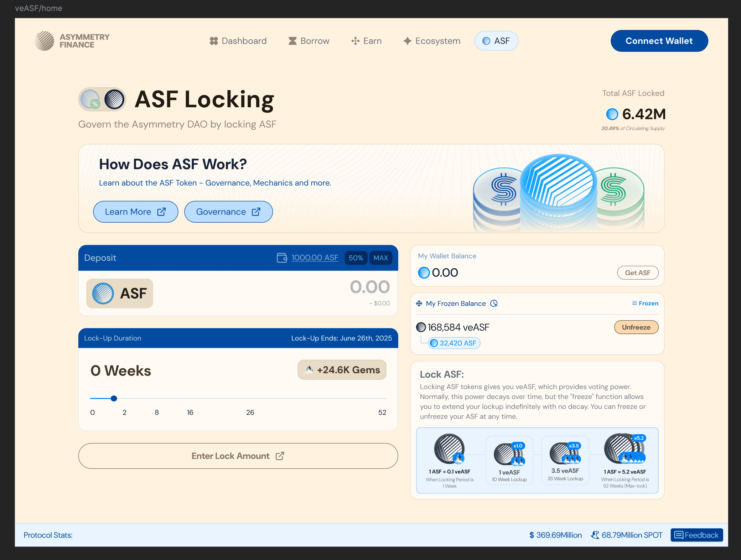Select the 26 weeks tick label
This screenshot has width=741, height=560.
(250, 412)
